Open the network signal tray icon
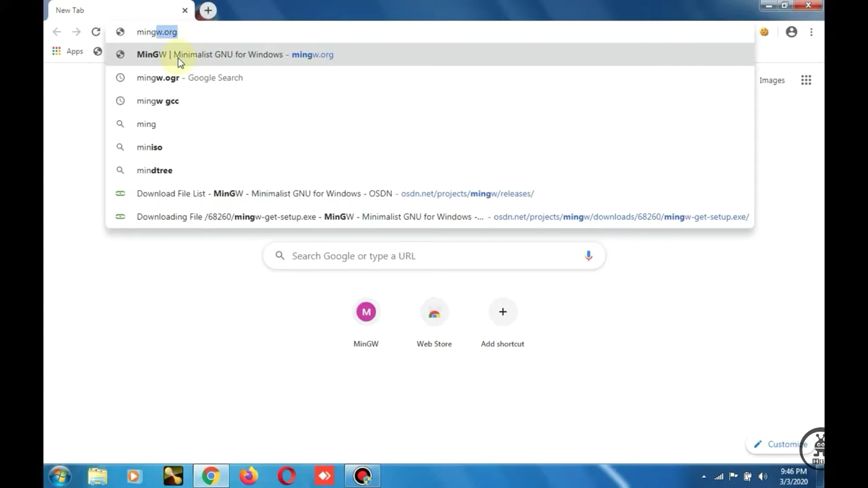868x488 pixels. [x=719, y=476]
